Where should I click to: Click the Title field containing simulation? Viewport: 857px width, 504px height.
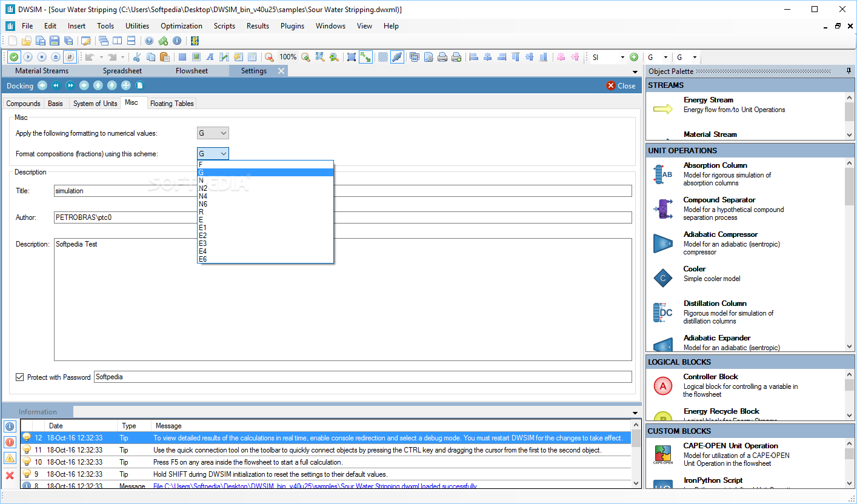pos(342,191)
